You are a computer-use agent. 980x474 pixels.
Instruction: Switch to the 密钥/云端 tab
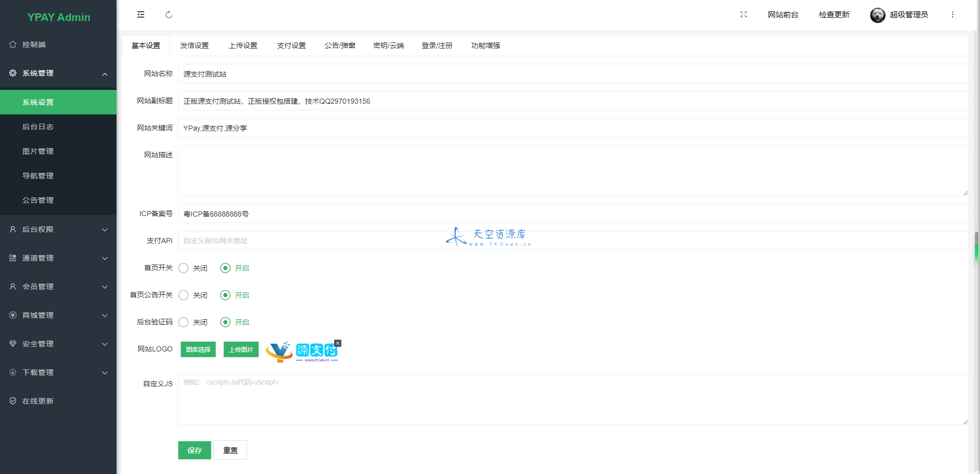pos(389,45)
